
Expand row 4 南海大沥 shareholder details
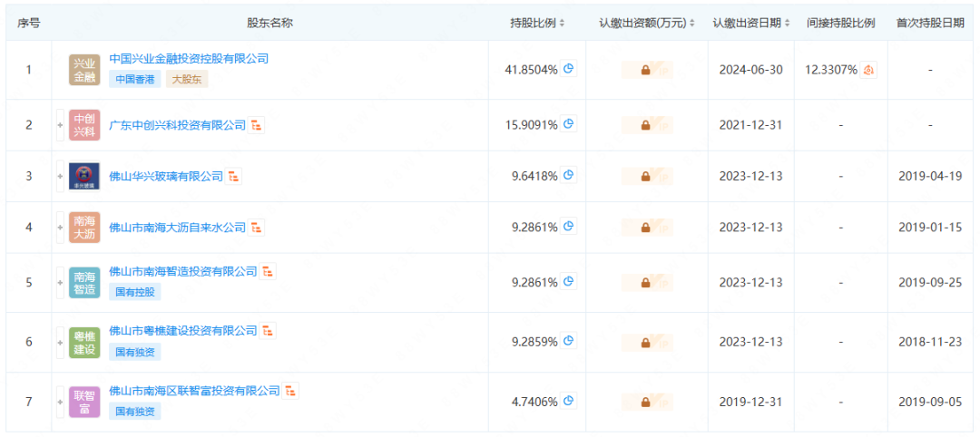pyautogui.click(x=60, y=228)
